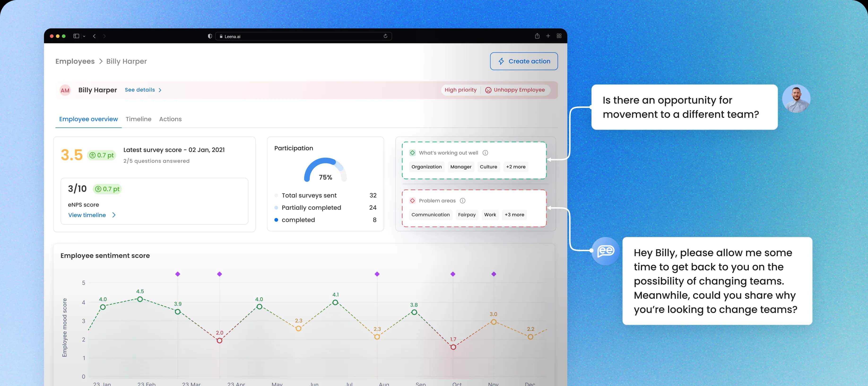Select the Culture chip
868x386 pixels.
(489, 167)
